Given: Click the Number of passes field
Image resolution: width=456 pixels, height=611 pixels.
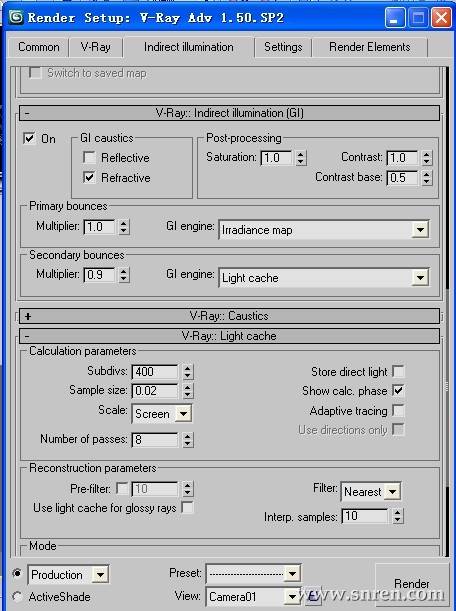Looking at the screenshot, I should pyautogui.click(x=156, y=440).
